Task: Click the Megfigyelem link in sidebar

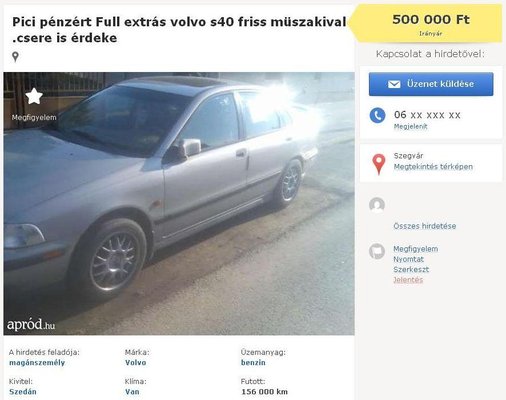Action: (x=415, y=249)
